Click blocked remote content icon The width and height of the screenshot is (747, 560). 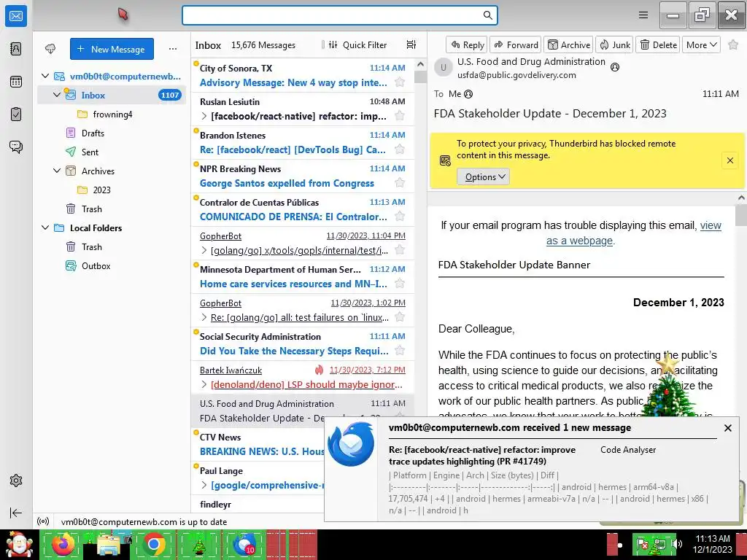click(x=445, y=160)
